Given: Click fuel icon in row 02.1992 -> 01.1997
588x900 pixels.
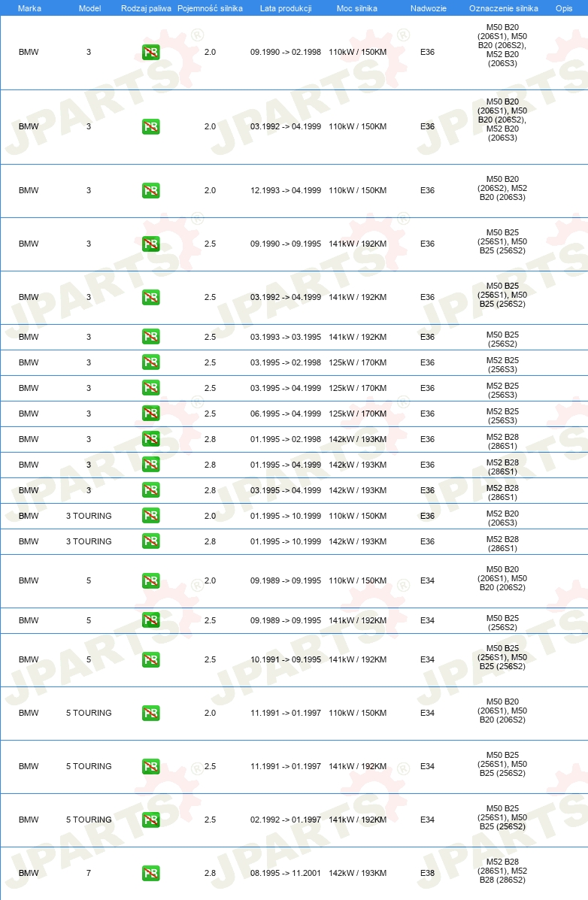Looking at the screenshot, I should point(151,820).
